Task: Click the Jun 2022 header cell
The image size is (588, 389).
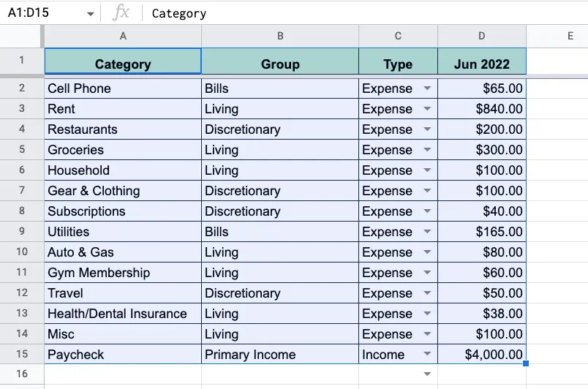Action: coord(482,61)
